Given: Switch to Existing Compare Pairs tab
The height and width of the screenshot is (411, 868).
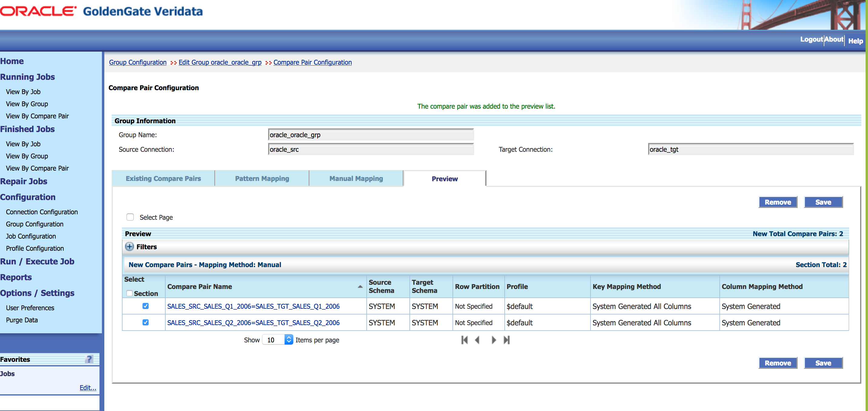Looking at the screenshot, I should 163,178.
